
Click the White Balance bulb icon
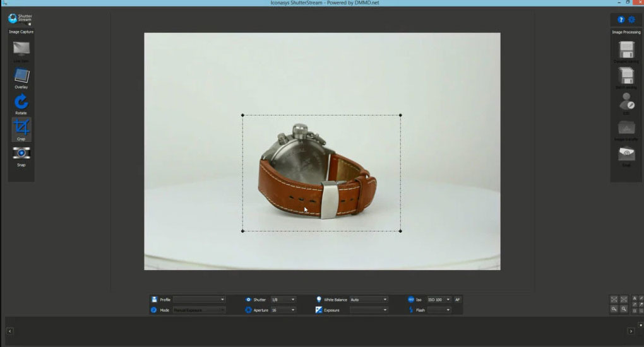319,299
